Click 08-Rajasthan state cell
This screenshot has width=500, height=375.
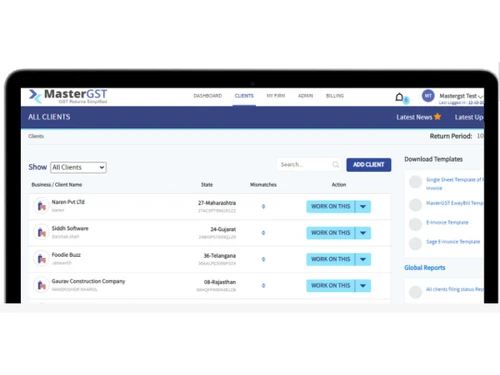[220, 282]
